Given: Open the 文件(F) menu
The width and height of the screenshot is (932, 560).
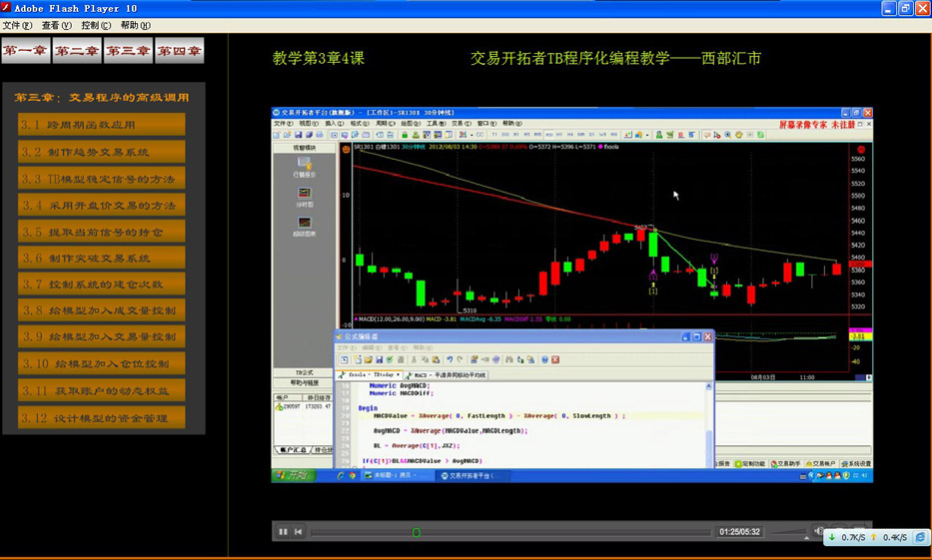Looking at the screenshot, I should point(17,25).
